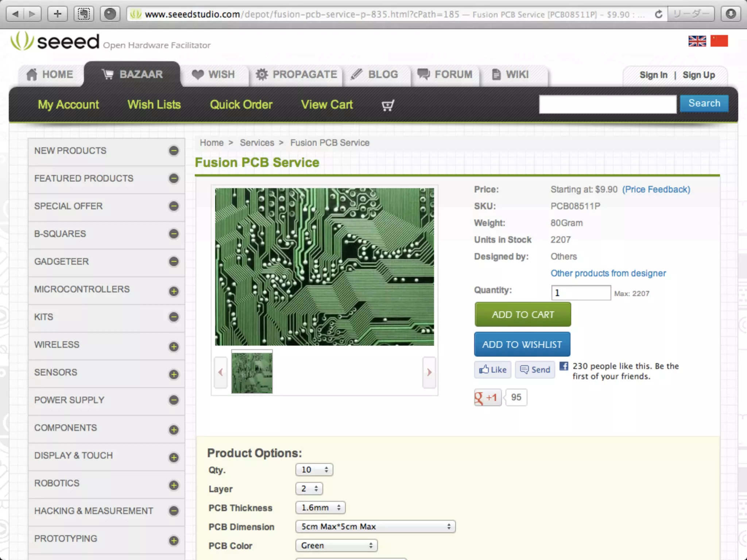
Task: Click the Google +1 button
Action: tap(488, 397)
